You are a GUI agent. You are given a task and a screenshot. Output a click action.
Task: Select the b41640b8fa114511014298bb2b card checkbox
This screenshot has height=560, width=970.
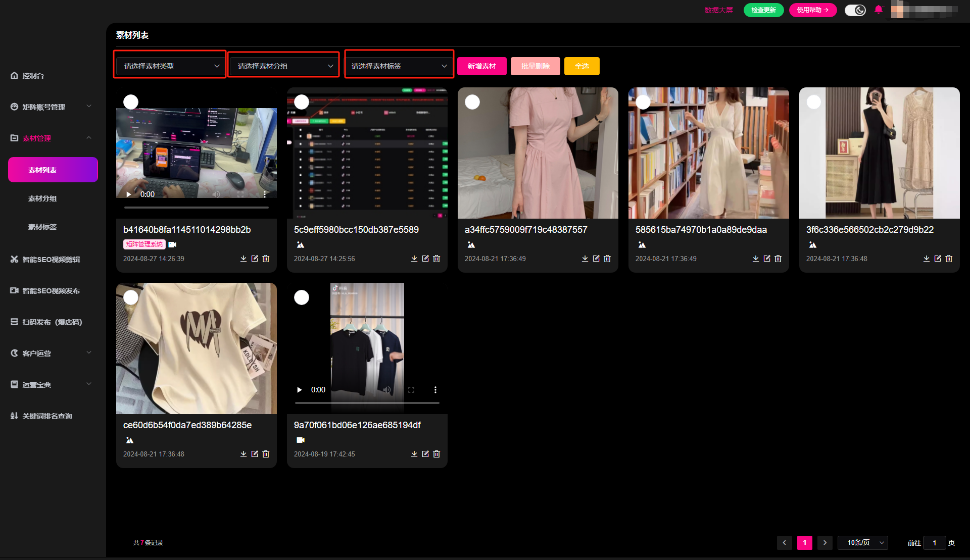click(131, 102)
